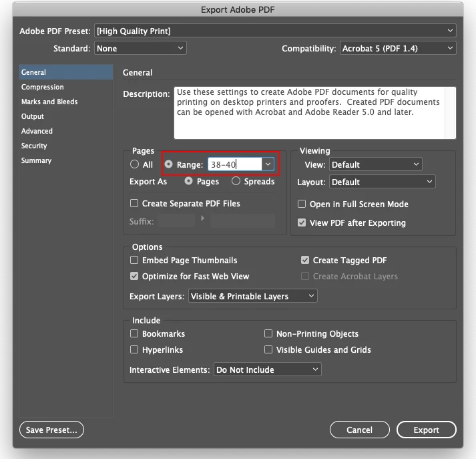Expand the Range field dropdown arrow
Image resolution: width=476 pixels, height=459 pixels.
(268, 164)
